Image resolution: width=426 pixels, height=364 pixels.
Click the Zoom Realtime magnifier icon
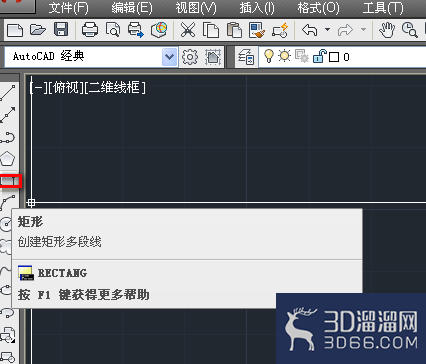pyautogui.click(x=409, y=30)
